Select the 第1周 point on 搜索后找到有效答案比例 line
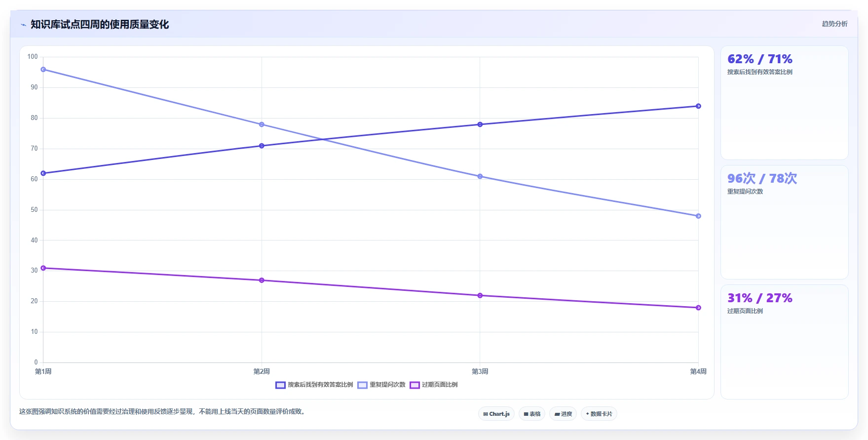 point(43,173)
